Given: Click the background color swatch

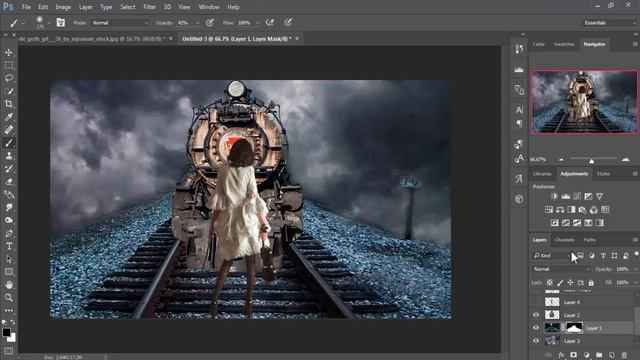Looking at the screenshot, I should coord(12,338).
